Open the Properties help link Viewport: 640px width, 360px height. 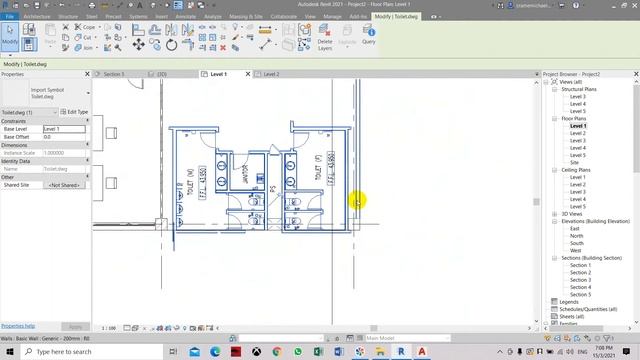pos(18,326)
